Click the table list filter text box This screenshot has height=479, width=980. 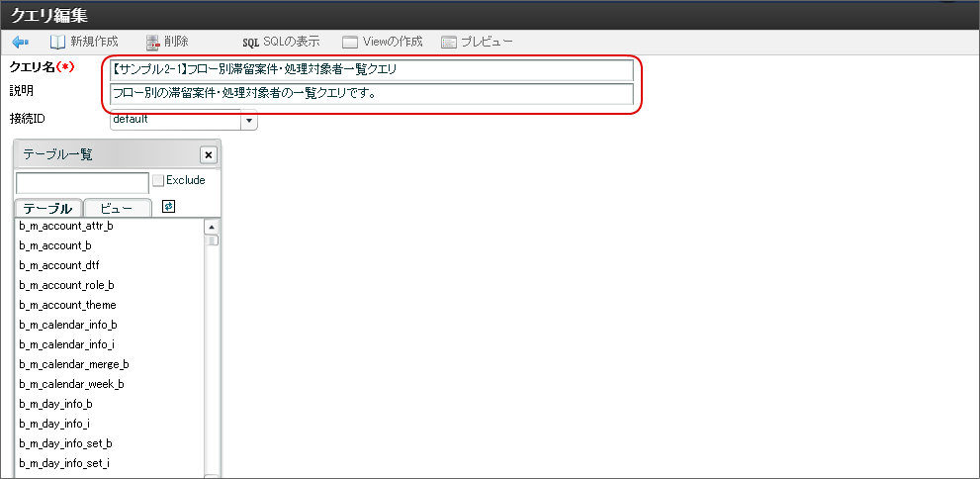tap(82, 183)
